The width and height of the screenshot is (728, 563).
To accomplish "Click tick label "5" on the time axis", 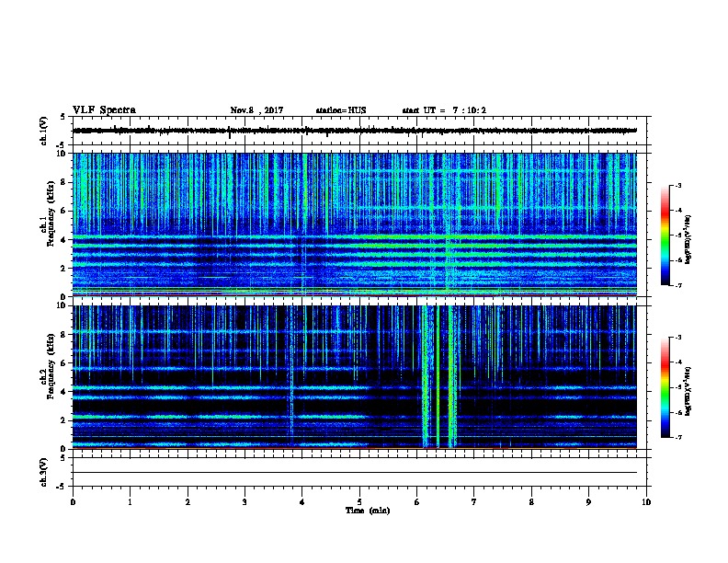I will tap(359, 502).
